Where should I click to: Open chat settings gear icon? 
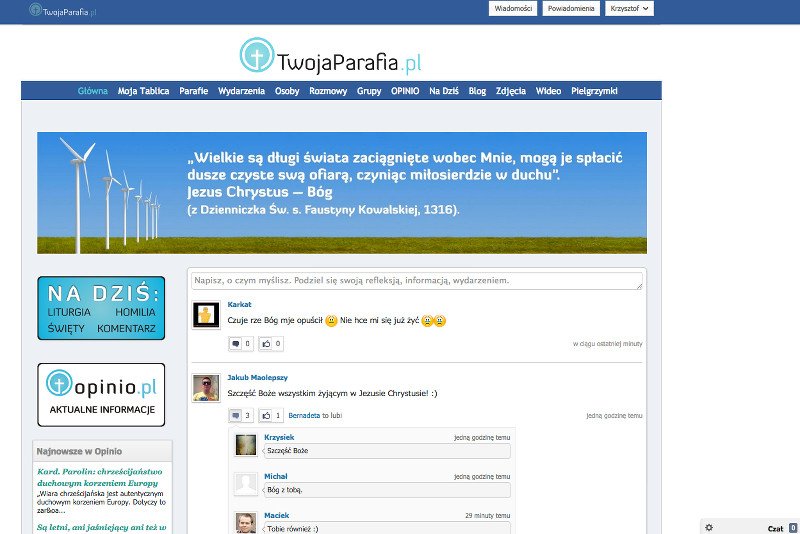click(x=709, y=527)
